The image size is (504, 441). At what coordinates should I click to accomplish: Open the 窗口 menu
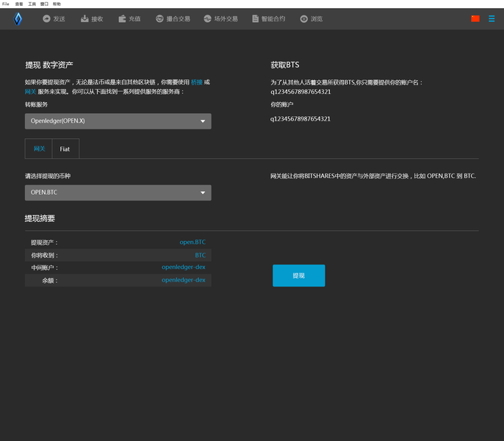(x=44, y=4)
